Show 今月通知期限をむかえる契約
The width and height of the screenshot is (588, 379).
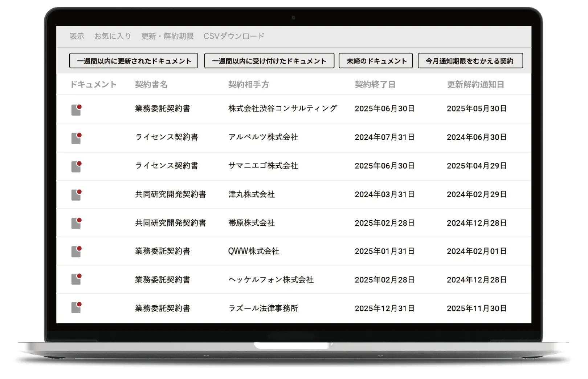pos(470,61)
